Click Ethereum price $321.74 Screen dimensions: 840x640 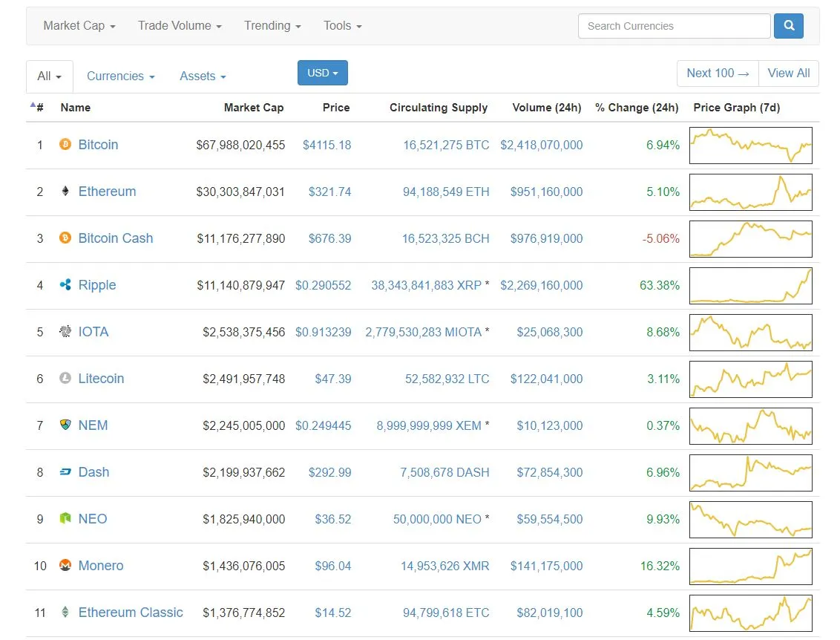pos(329,192)
